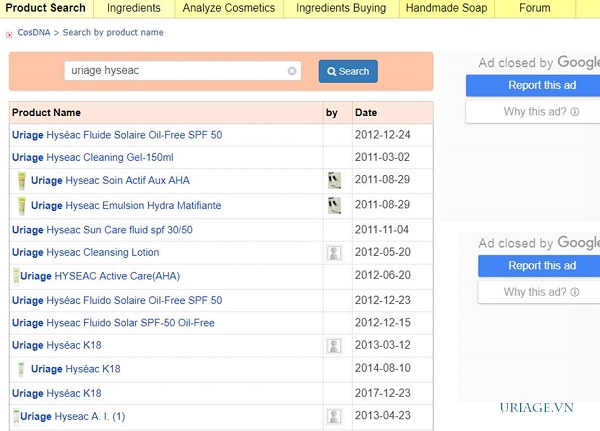The height and width of the screenshot is (431, 600).
Task: Open the Ingredients tab
Action: 133,8
